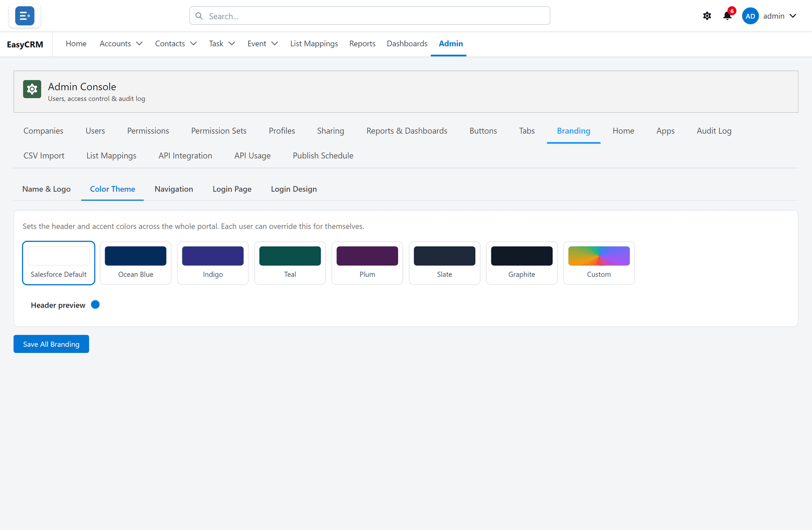Go to Home in the top navigation
812x530 pixels.
click(x=76, y=43)
